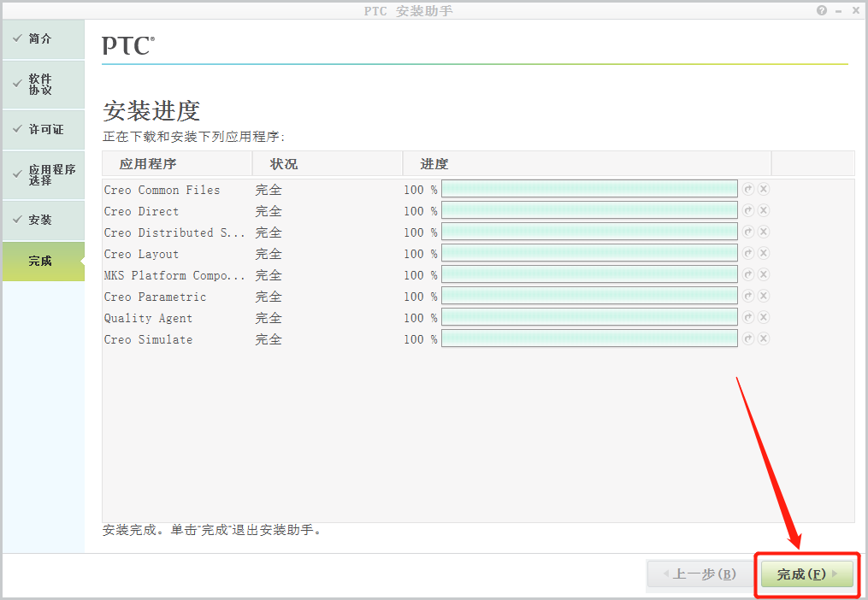This screenshot has width=868, height=600.
Task: Select the Creo Layout row name
Action: [142, 254]
